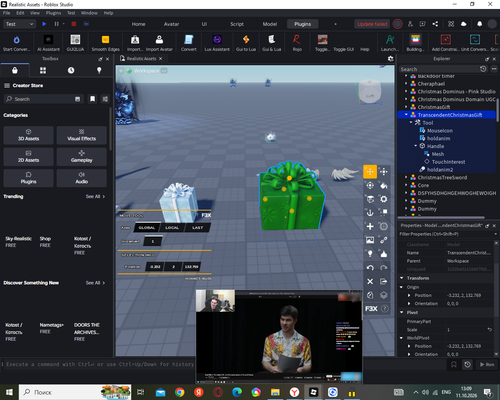Open the Plugins menu in menu bar
Viewport: 500px width, 400px height.
pyautogui.click(x=53, y=13)
